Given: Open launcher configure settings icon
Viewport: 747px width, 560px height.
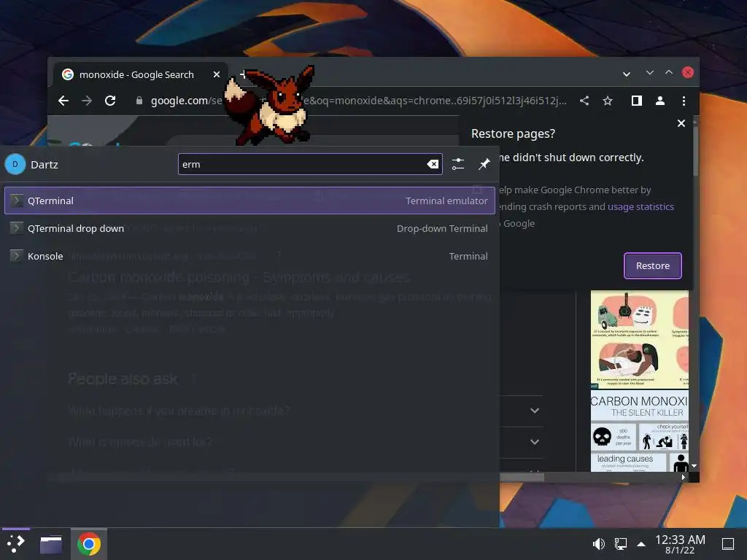Looking at the screenshot, I should [x=458, y=164].
